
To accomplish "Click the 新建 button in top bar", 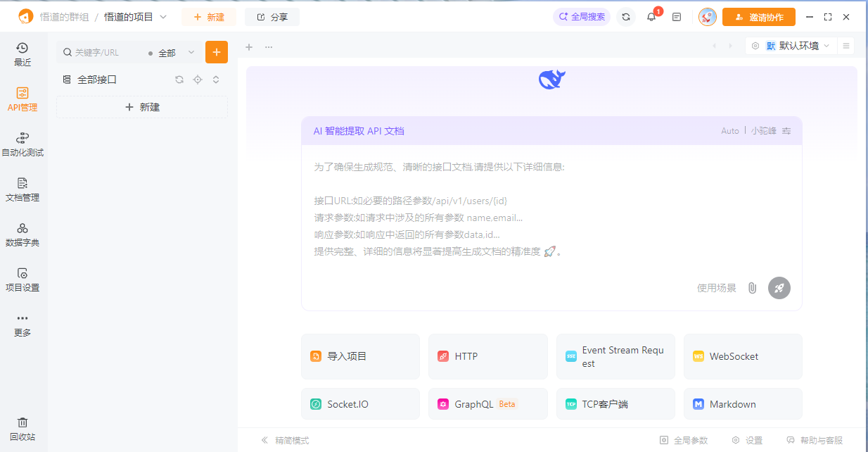I will 209,17.
